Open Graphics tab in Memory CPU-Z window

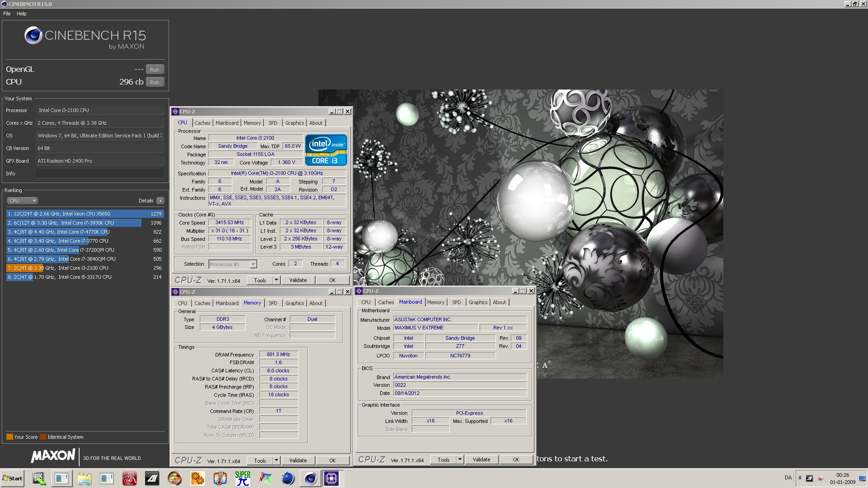click(x=294, y=303)
